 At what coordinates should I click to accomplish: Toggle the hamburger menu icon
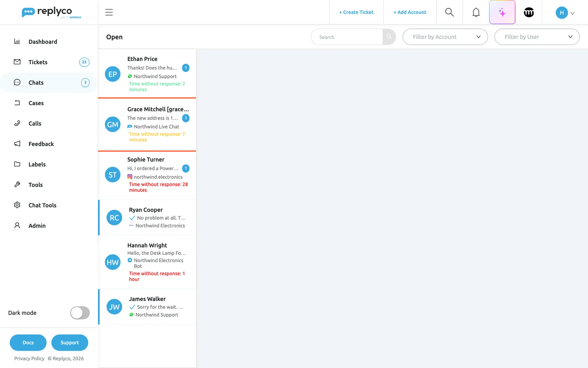coord(109,12)
